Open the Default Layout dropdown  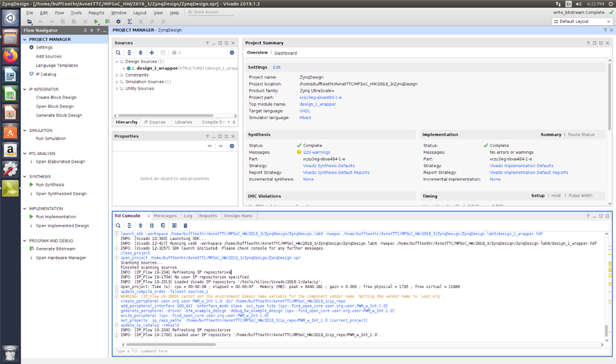(x=582, y=22)
